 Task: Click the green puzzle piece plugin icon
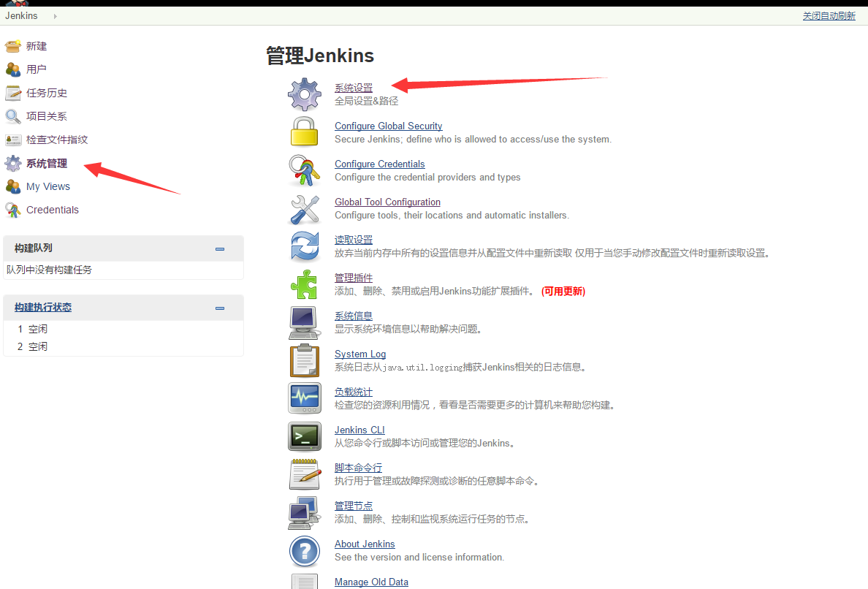point(305,284)
